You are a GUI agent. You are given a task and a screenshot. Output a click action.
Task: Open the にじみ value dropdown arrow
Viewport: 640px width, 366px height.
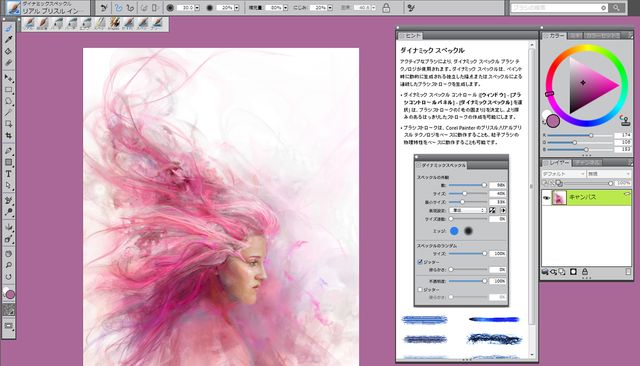[x=330, y=8]
